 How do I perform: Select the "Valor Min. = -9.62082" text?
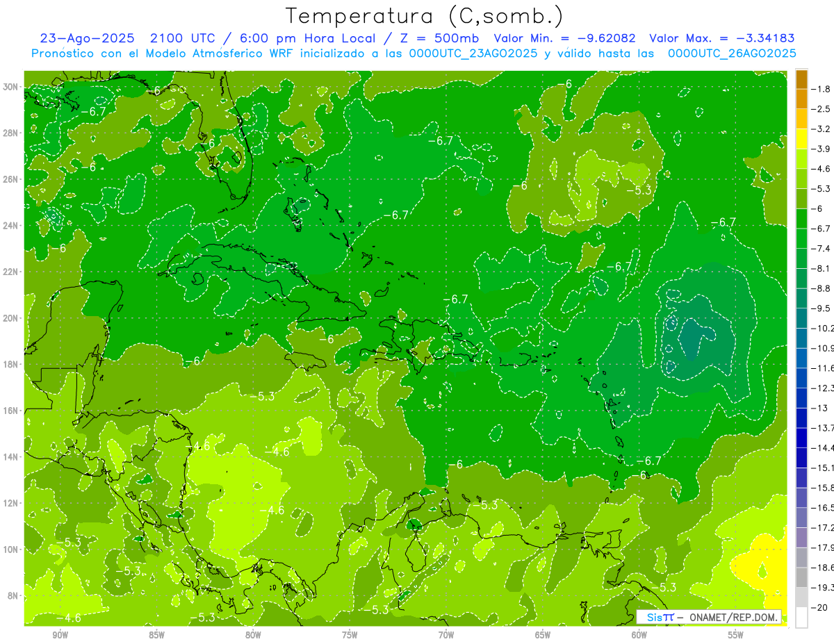[565, 38]
